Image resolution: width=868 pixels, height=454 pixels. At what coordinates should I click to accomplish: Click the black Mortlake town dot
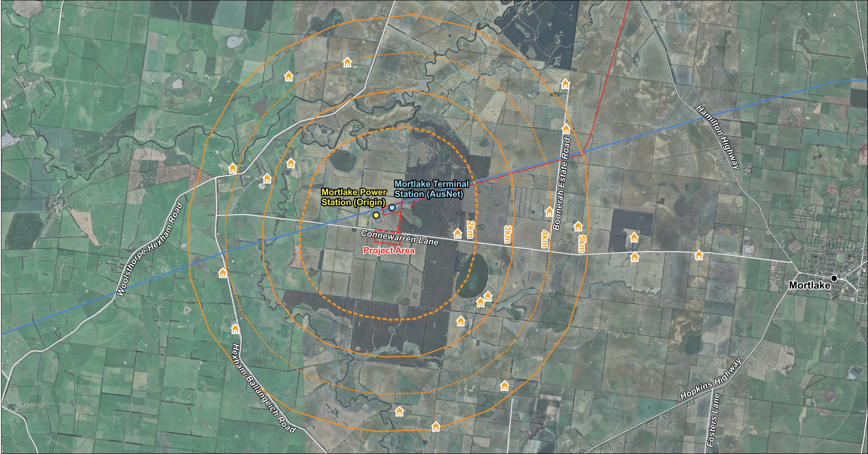tap(834, 278)
